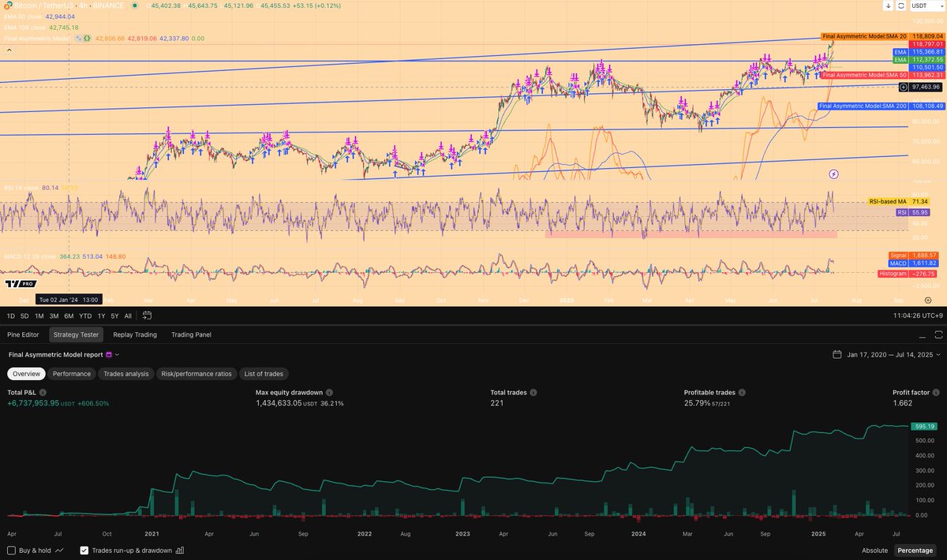Open the Pine Editor tab
Image resolution: width=947 pixels, height=560 pixels.
point(23,334)
